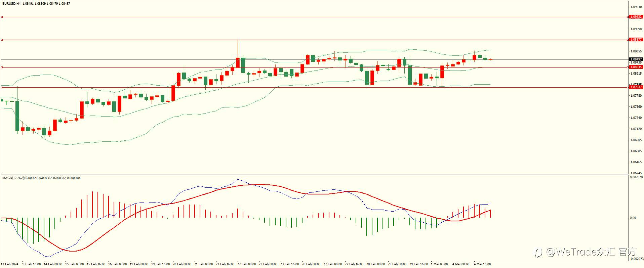Click the 1 Mar 08:00 time label
The height and width of the screenshot is (268, 644).
pos(439,264)
